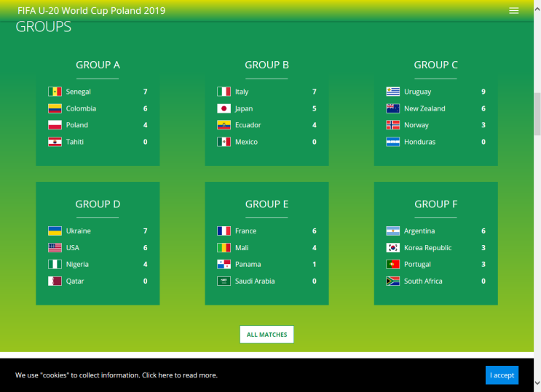This screenshot has height=392, width=541.
Task: Click the Nigeria flag icon
Action: click(x=55, y=265)
